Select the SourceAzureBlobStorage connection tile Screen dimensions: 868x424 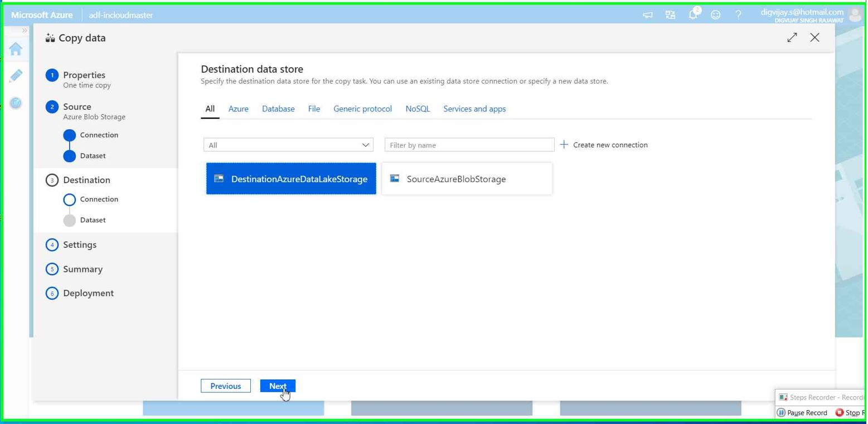click(x=467, y=179)
